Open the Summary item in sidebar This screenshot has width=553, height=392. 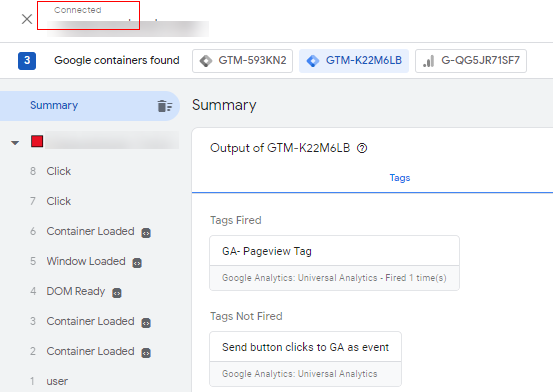(x=90, y=105)
